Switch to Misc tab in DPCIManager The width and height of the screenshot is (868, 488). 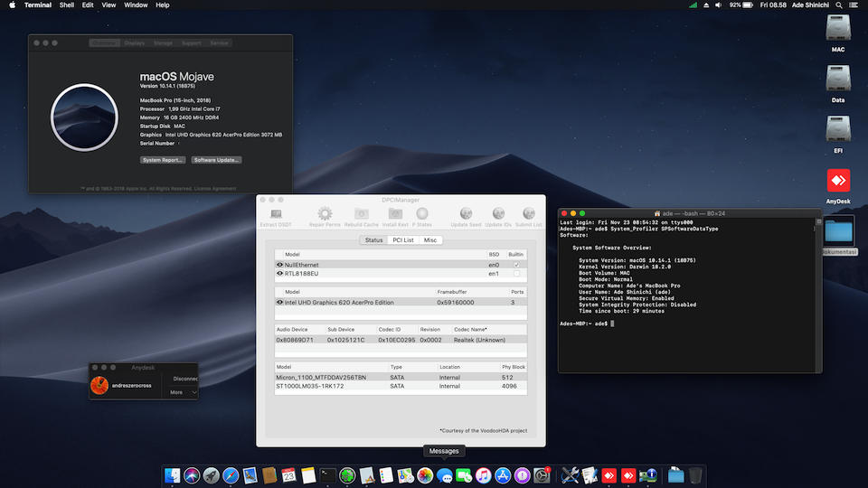[430, 240]
